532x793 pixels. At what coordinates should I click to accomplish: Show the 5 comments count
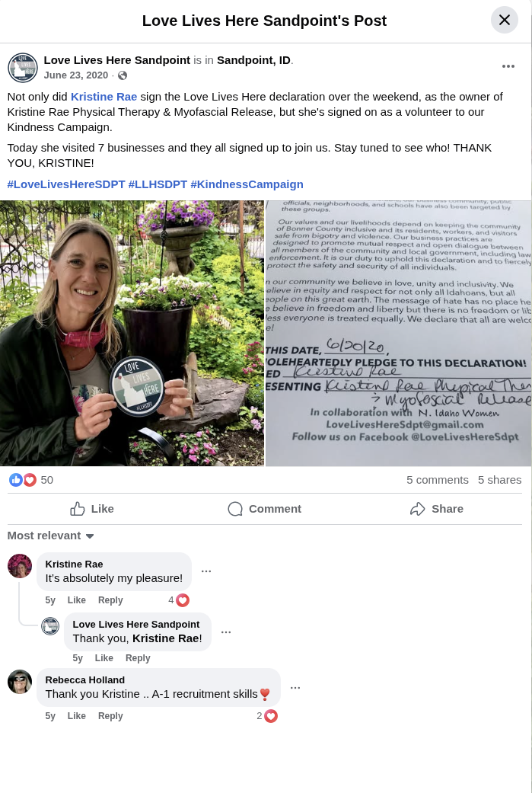click(438, 480)
